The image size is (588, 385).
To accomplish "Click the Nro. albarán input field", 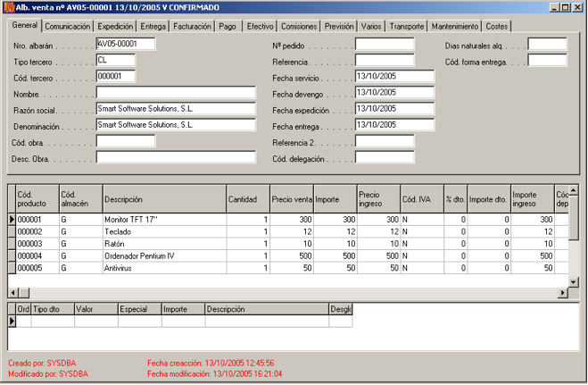I will (125, 44).
